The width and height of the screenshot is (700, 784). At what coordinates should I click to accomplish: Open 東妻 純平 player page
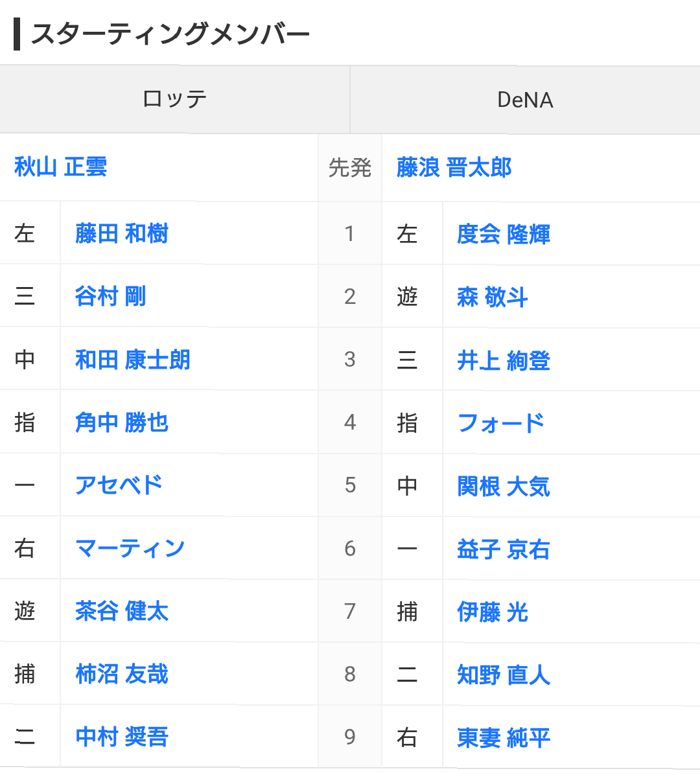(504, 737)
